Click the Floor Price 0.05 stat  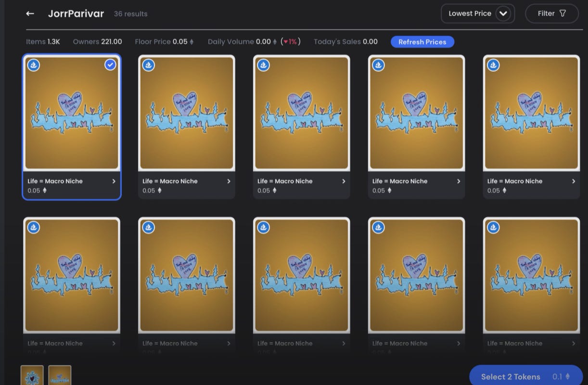coord(164,42)
